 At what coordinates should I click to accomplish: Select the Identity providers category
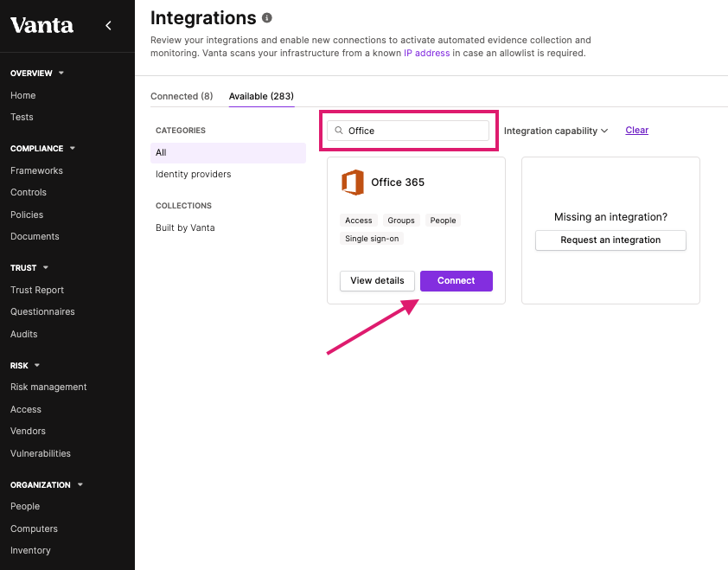[193, 174]
